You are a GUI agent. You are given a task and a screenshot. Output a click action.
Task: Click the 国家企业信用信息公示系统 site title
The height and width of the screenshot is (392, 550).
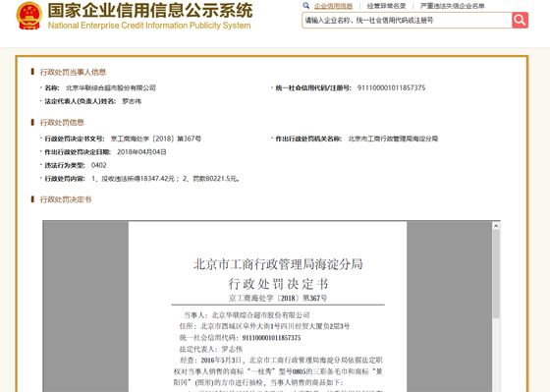coord(150,10)
